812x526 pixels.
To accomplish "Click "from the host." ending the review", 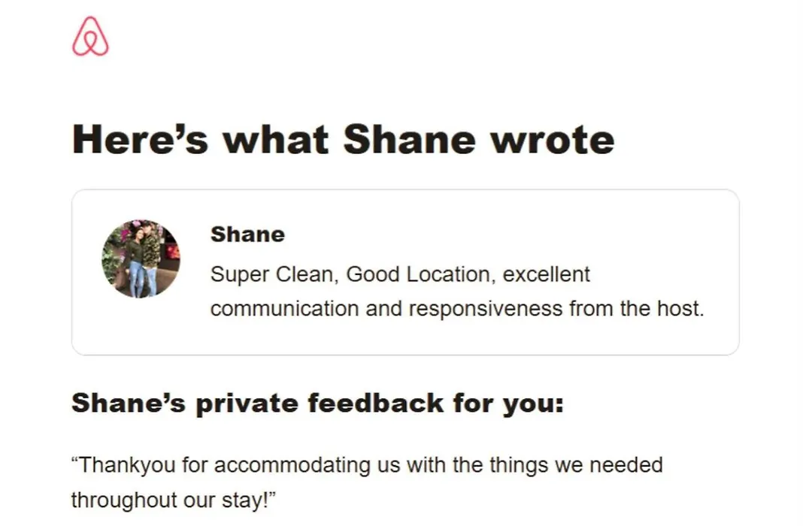I will (x=637, y=309).
